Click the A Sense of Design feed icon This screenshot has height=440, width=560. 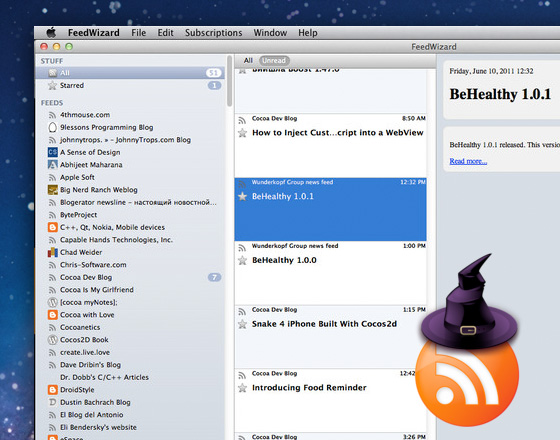[x=52, y=152]
